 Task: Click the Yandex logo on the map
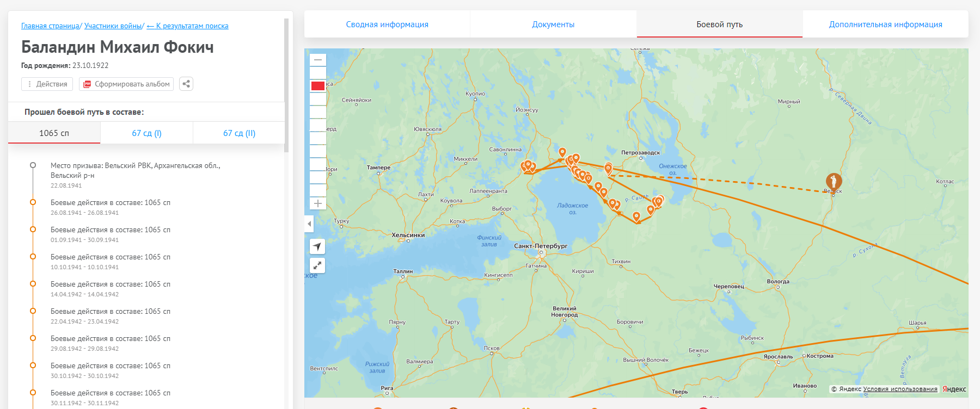coord(954,389)
